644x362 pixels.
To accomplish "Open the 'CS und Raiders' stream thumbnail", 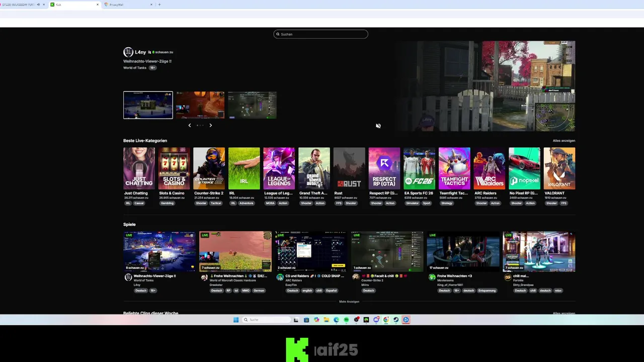I will point(311,251).
